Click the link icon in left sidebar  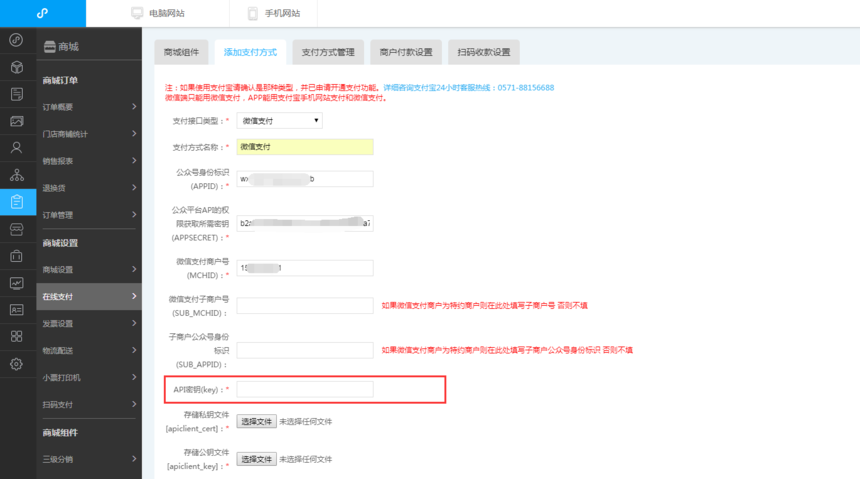(x=16, y=40)
